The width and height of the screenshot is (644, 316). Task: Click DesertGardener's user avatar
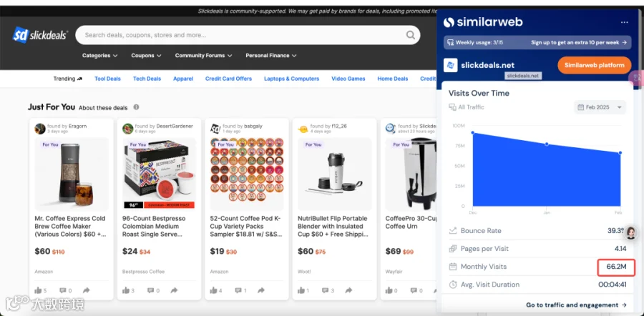tap(128, 129)
